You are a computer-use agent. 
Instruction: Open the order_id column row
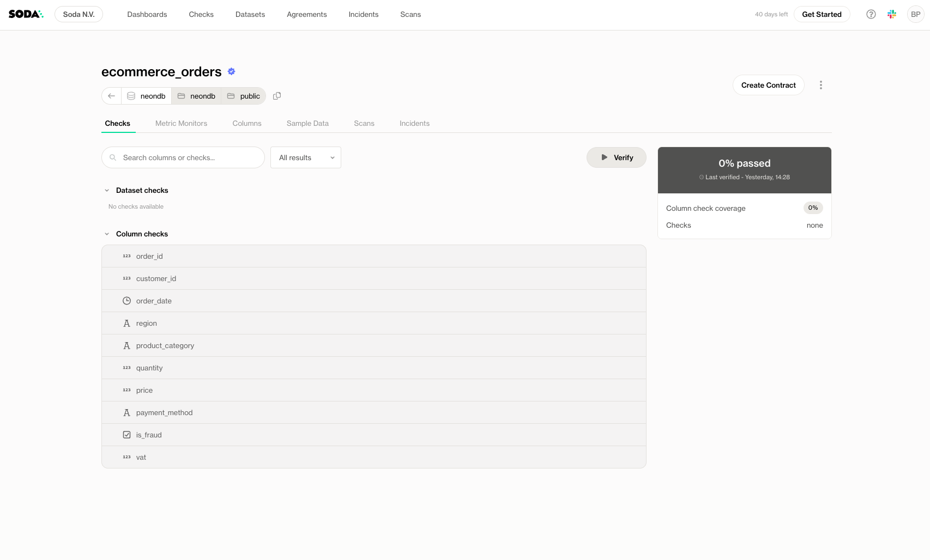point(374,256)
